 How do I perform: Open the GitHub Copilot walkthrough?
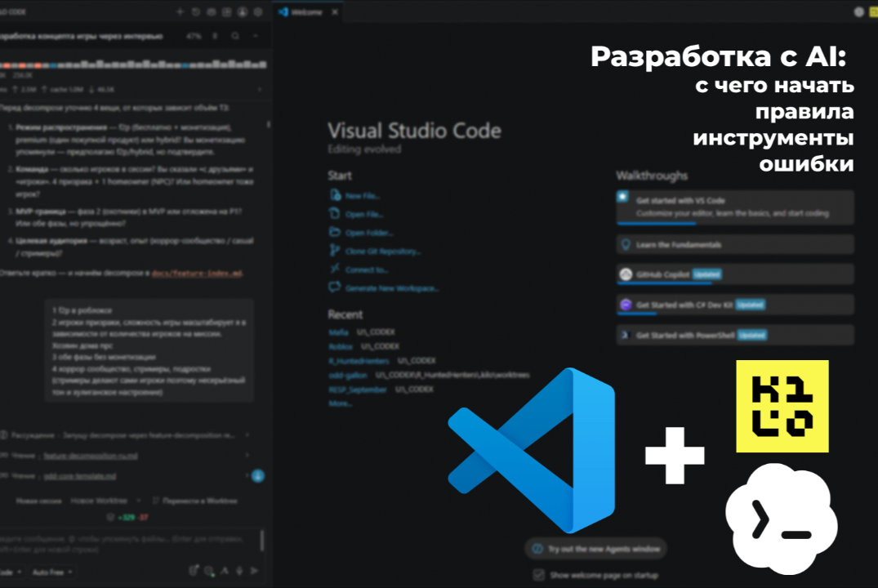(735, 274)
